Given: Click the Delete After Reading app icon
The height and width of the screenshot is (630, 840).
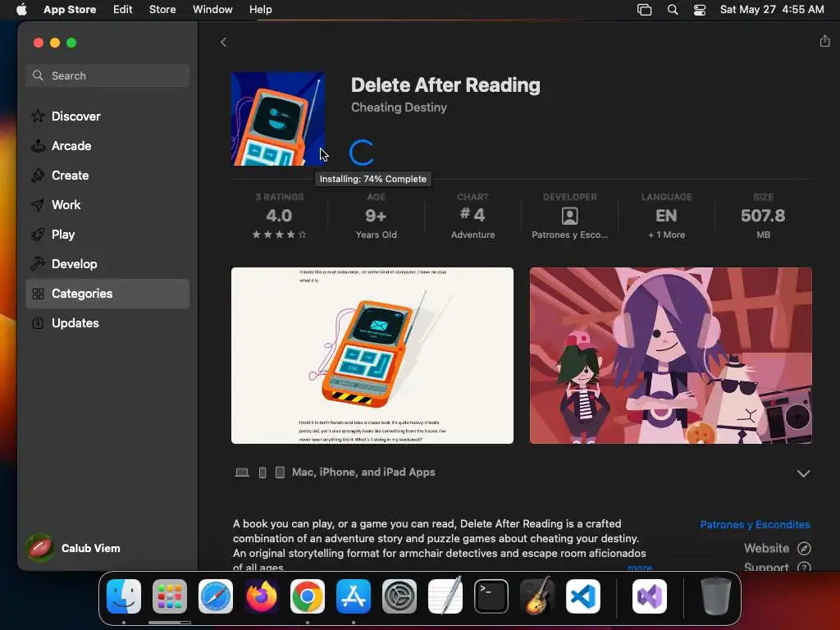Looking at the screenshot, I should (277, 119).
